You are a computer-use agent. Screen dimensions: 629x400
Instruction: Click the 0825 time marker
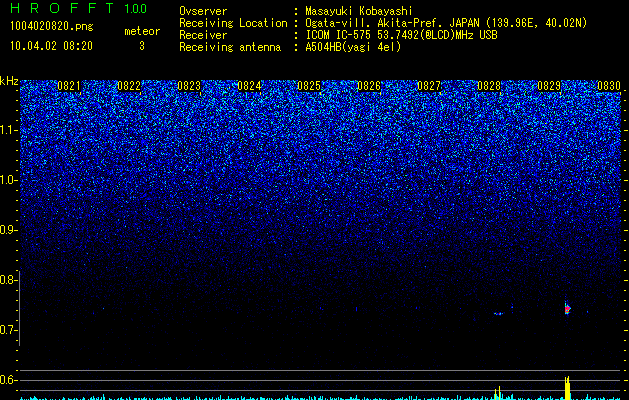(309, 86)
